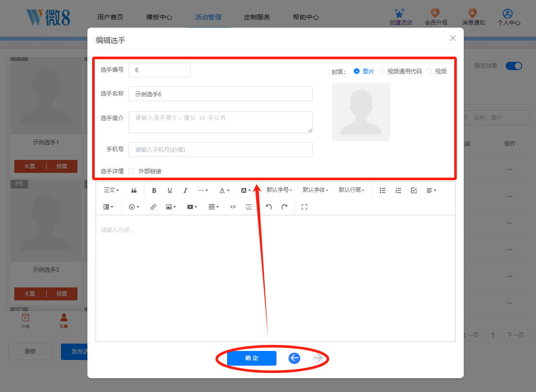Go to the next contestant with the grey arrow
This screenshot has width=536, height=392.
tap(318, 358)
